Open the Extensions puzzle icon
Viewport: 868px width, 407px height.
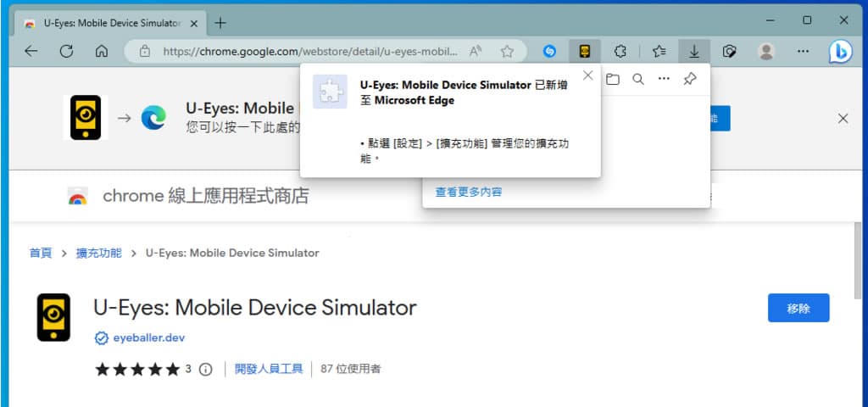pyautogui.click(x=620, y=52)
